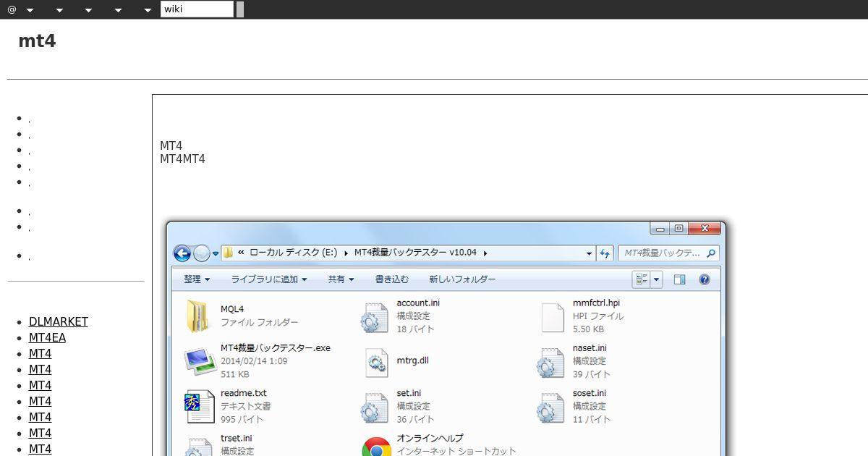Select the naset.ini file icon
Viewport: 868px width, 456px height.
point(550,363)
